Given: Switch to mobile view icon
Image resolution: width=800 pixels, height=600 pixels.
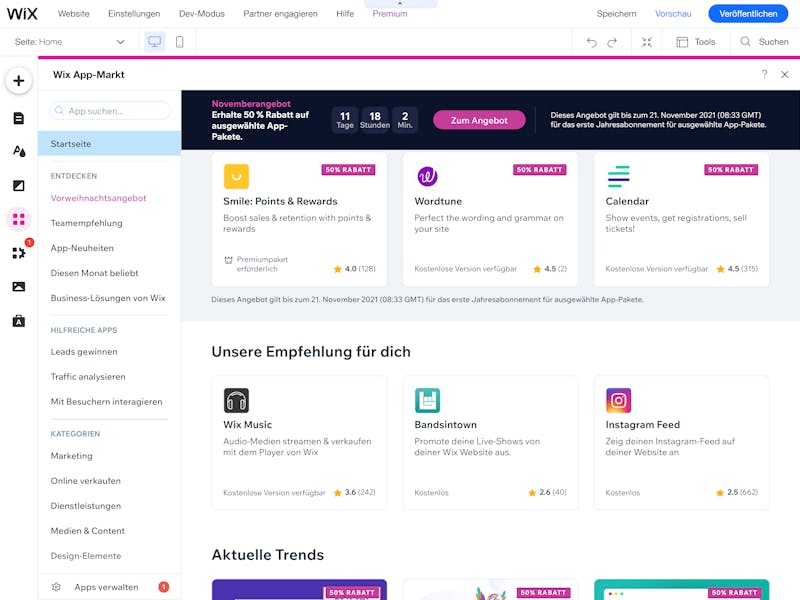Looking at the screenshot, I should [180, 41].
